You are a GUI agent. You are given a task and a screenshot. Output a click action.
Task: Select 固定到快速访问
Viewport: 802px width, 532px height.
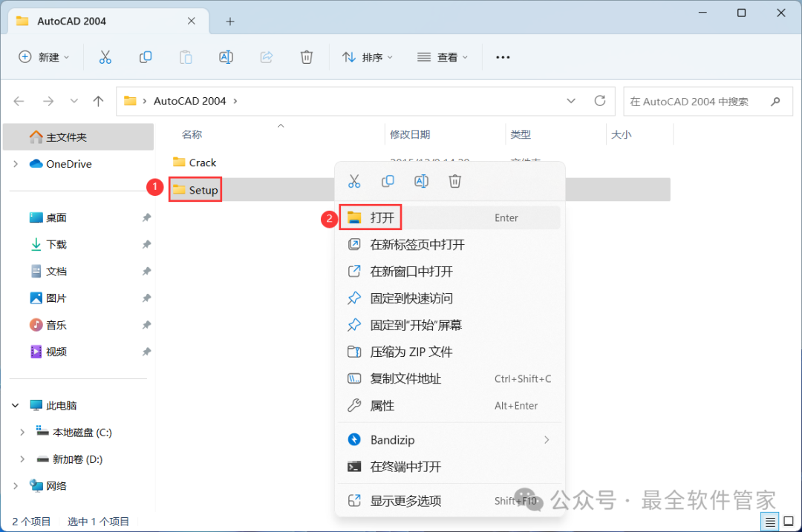tap(449, 298)
